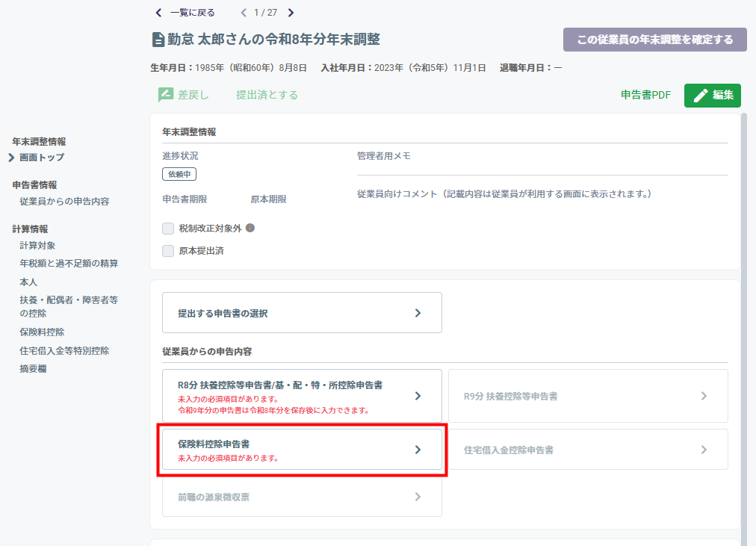Open 保険料控除申告書 chevron arrow
756x546 pixels.
[418, 450]
